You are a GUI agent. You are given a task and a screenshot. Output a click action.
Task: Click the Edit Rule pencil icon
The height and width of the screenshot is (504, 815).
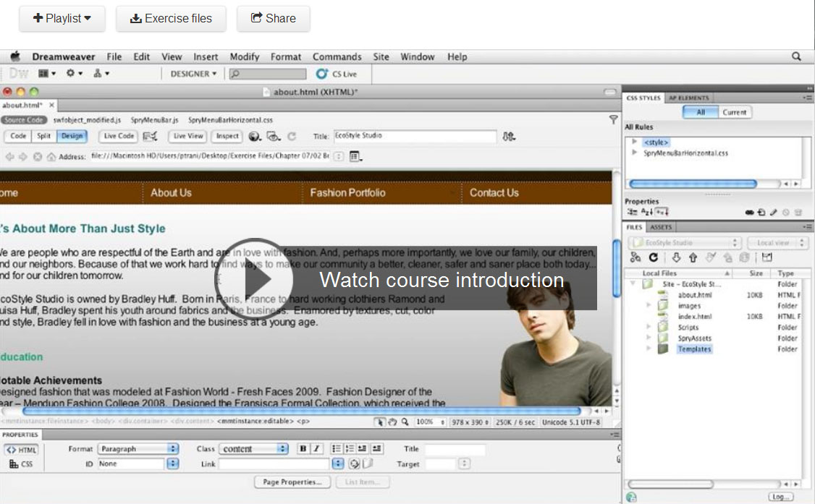tap(774, 213)
